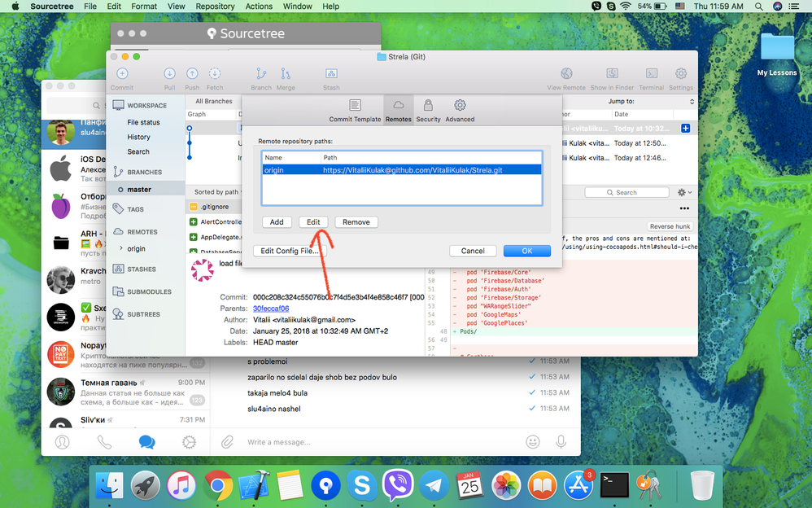Click the Wi-Fi icon in menu bar
The width and height of the screenshot is (812, 508).
point(626,7)
